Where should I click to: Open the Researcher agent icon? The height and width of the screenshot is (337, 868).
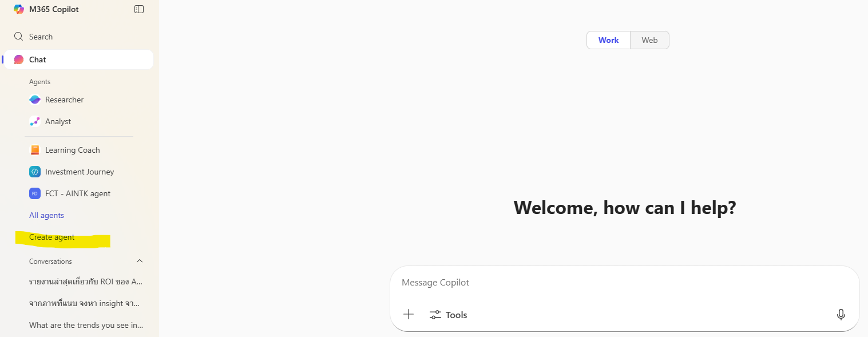[x=35, y=100]
